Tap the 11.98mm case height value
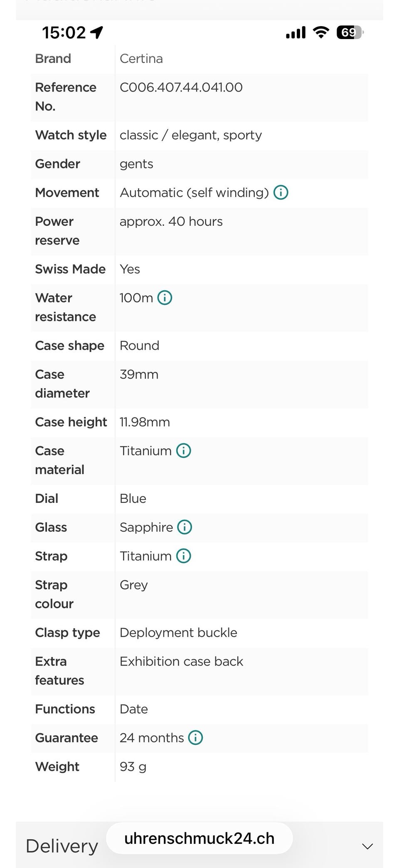Image resolution: width=399 pixels, height=868 pixels. pos(145,422)
